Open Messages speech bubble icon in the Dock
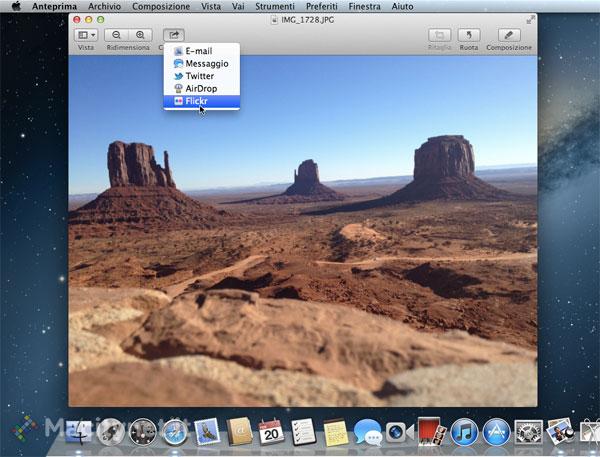600x457 pixels. tap(368, 433)
